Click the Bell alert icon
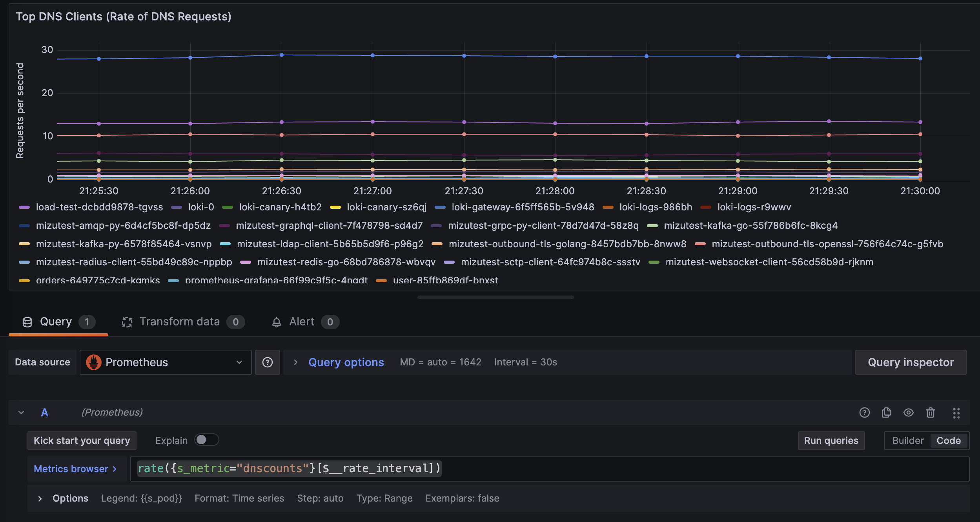 (x=275, y=321)
